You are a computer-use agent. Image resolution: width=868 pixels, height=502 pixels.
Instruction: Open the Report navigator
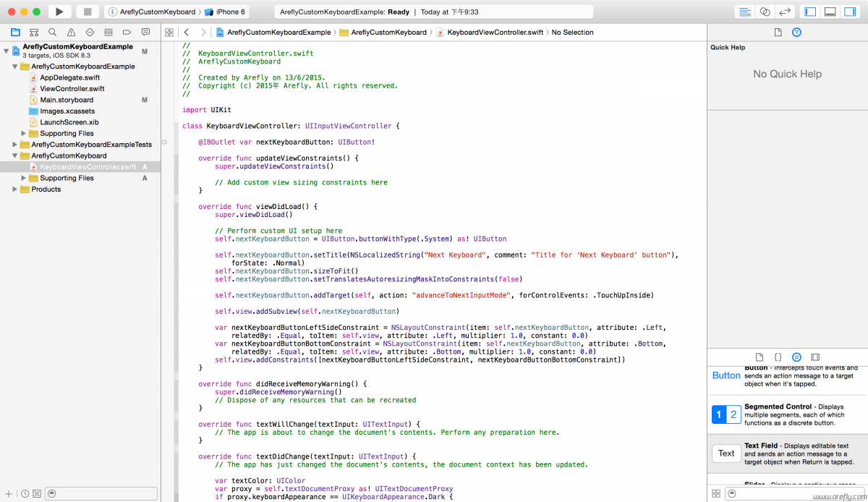(146, 33)
